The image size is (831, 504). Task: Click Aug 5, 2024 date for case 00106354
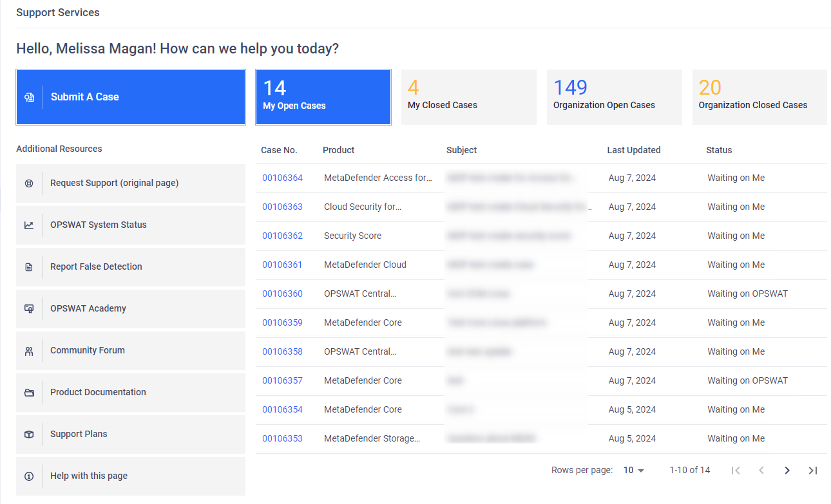pos(632,410)
